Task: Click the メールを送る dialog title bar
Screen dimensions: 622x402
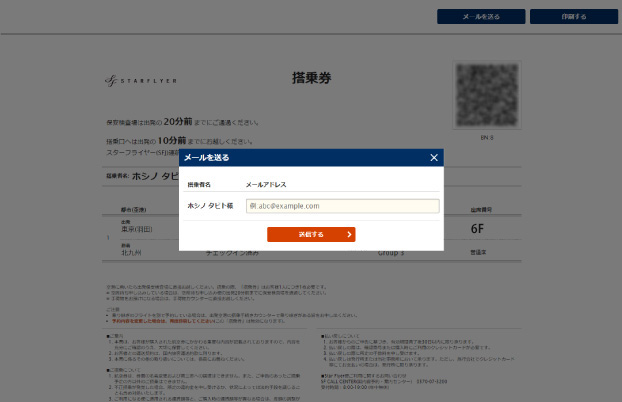Action: [300, 158]
